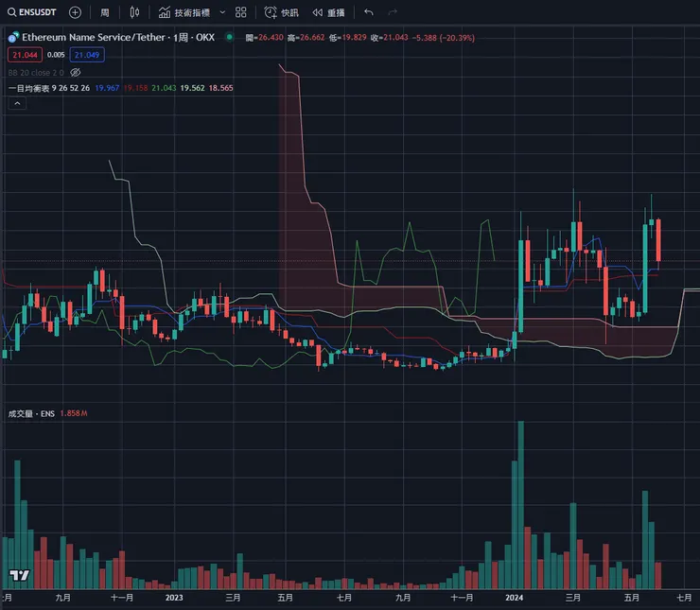Click the Ichimoku value 19.967
This screenshot has height=610, width=700.
tap(107, 88)
